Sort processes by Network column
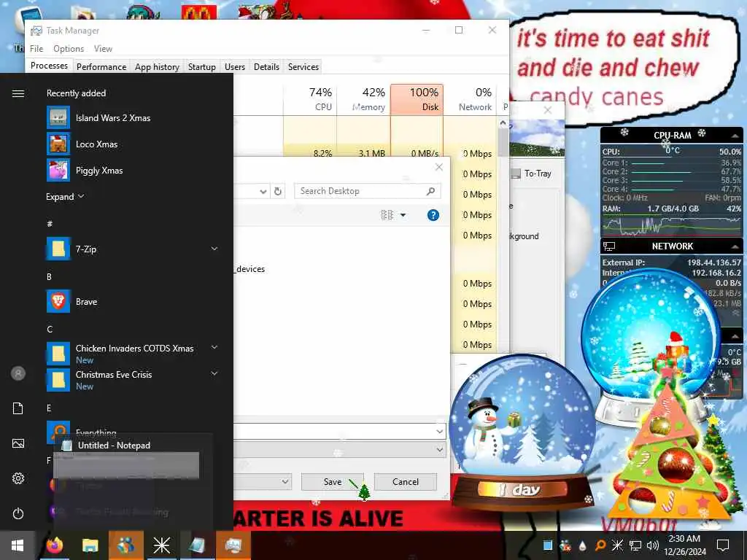The height and width of the screenshot is (560, 747). click(471, 99)
